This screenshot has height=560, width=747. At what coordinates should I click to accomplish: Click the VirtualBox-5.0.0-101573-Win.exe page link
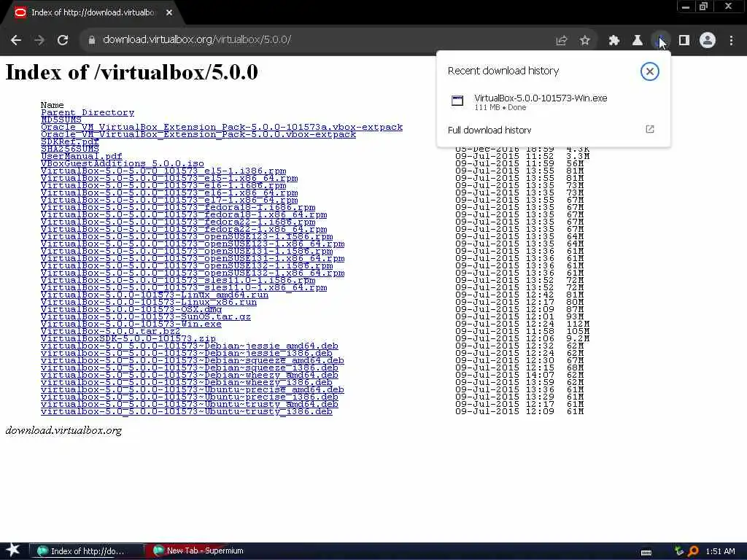pos(131,324)
